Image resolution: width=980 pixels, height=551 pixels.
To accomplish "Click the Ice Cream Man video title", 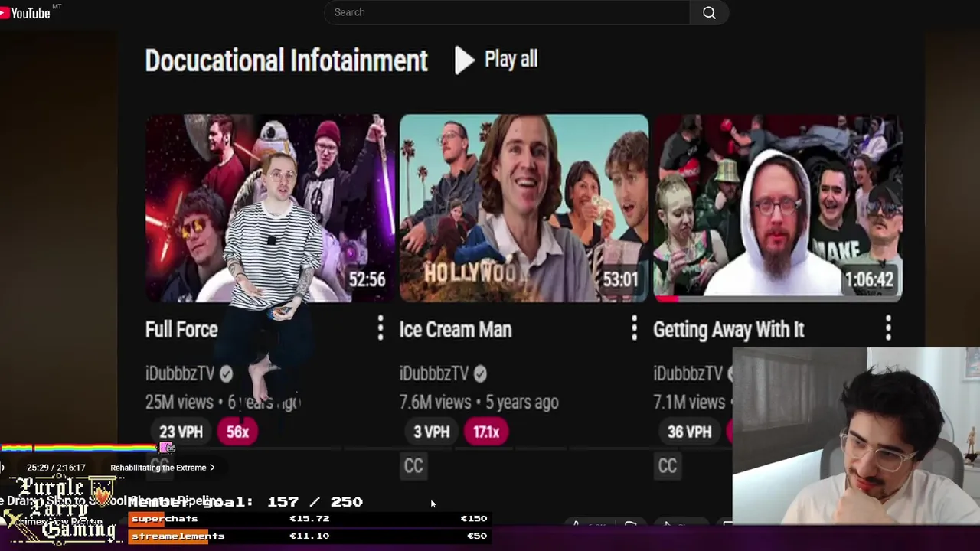I will (456, 330).
